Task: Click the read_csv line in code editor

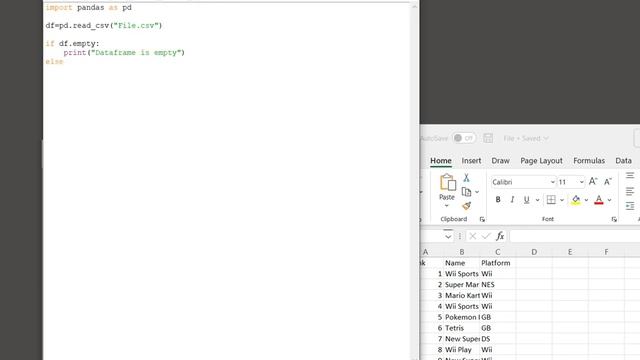Action: coord(104,25)
